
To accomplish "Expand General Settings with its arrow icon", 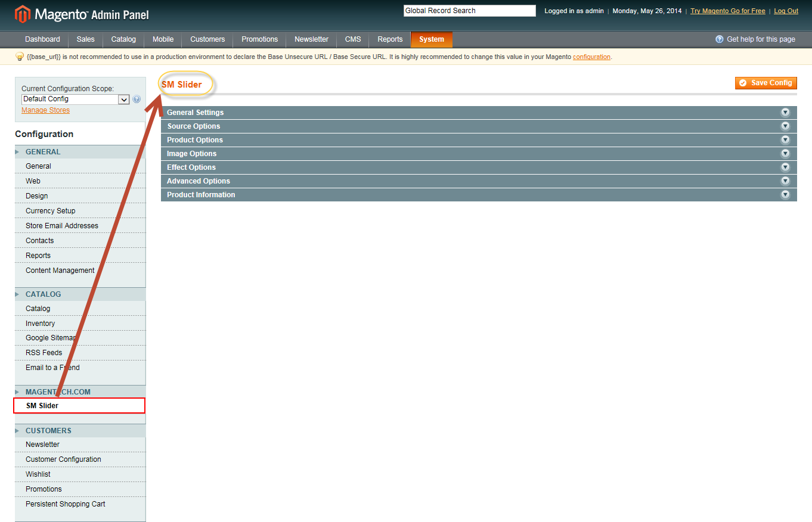I will point(785,113).
